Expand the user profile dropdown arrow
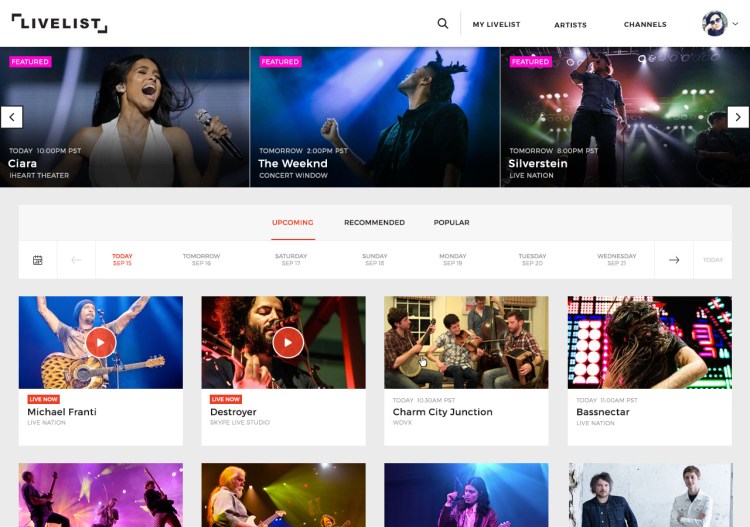750x527 pixels. pyautogui.click(x=735, y=23)
